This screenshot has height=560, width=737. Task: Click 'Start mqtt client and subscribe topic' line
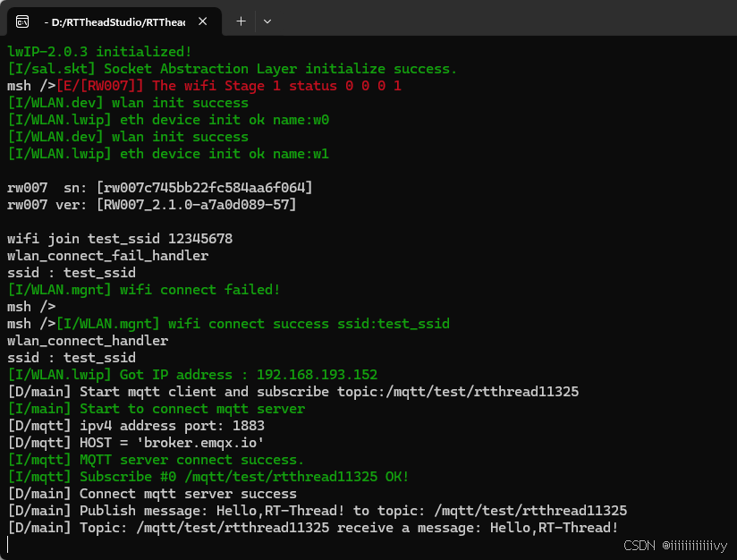point(293,392)
